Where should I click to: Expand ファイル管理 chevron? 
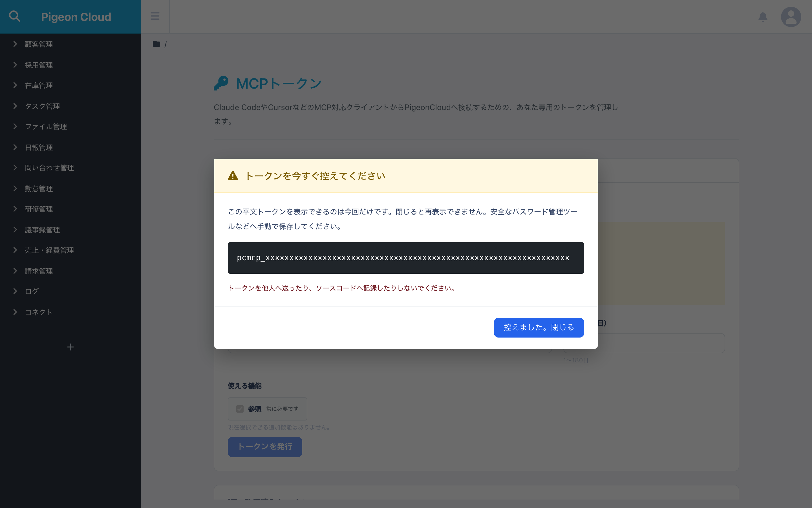pos(15,126)
